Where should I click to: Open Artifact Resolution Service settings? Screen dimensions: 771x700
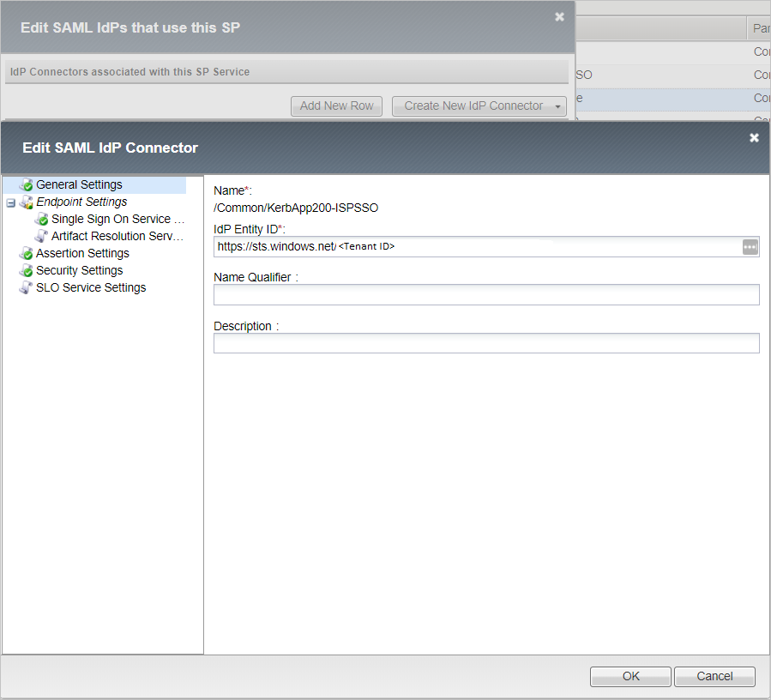click(117, 237)
